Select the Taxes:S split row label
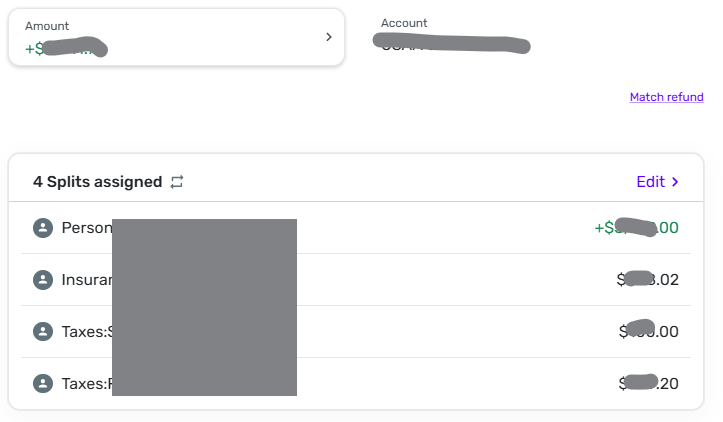The width and height of the screenshot is (723, 422). point(86,331)
